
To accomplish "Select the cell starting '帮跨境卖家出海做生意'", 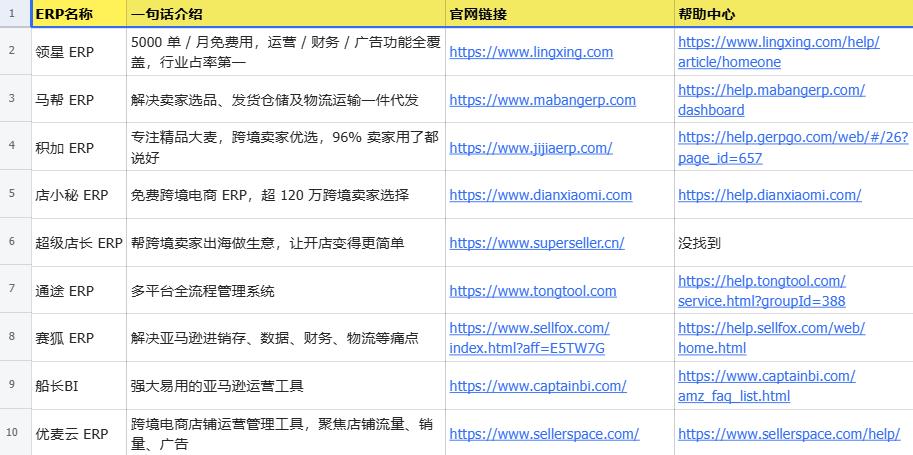I will (x=286, y=242).
